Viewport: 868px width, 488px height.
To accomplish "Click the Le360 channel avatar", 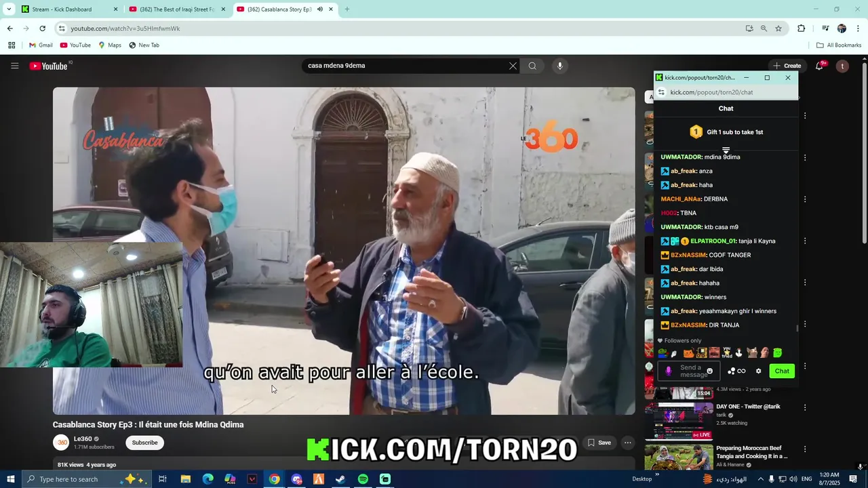I will click(62, 443).
